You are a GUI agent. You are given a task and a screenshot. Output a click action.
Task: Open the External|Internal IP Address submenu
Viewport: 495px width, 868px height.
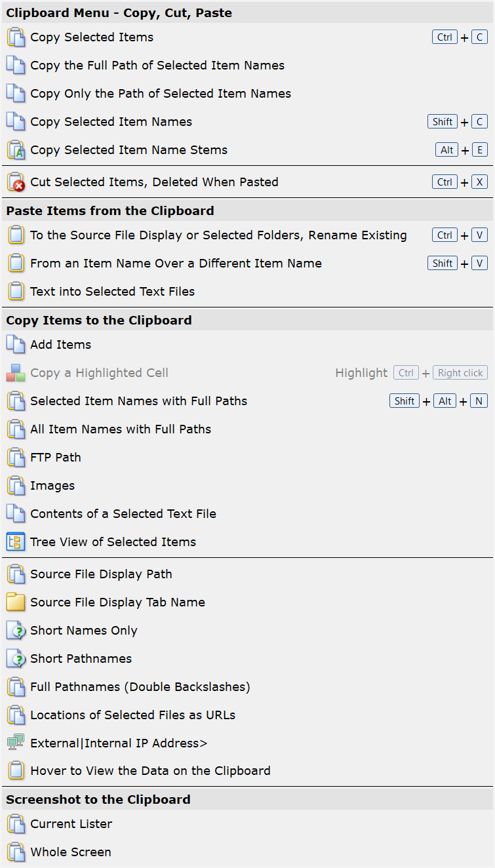pos(247,743)
